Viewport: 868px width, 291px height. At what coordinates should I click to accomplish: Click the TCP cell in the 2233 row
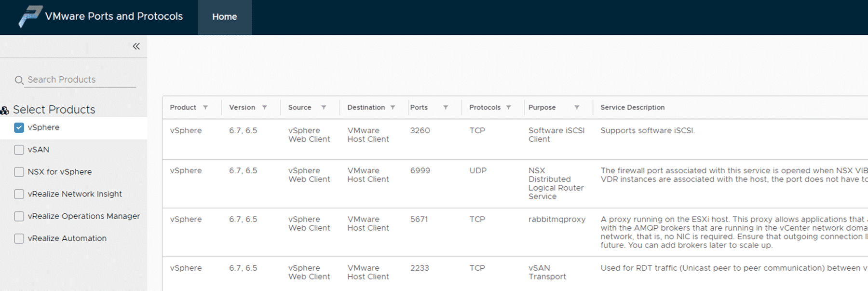pyautogui.click(x=477, y=268)
